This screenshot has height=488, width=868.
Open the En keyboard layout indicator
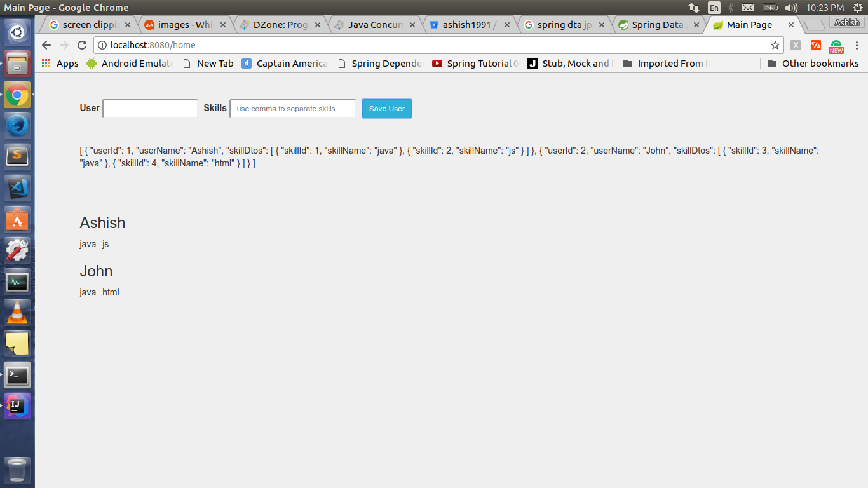pos(714,8)
